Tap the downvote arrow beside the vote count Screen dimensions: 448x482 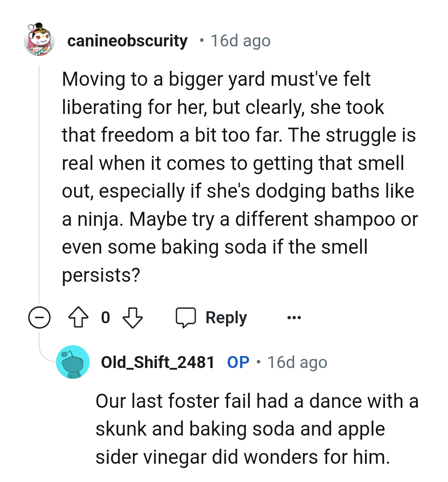[x=133, y=318]
